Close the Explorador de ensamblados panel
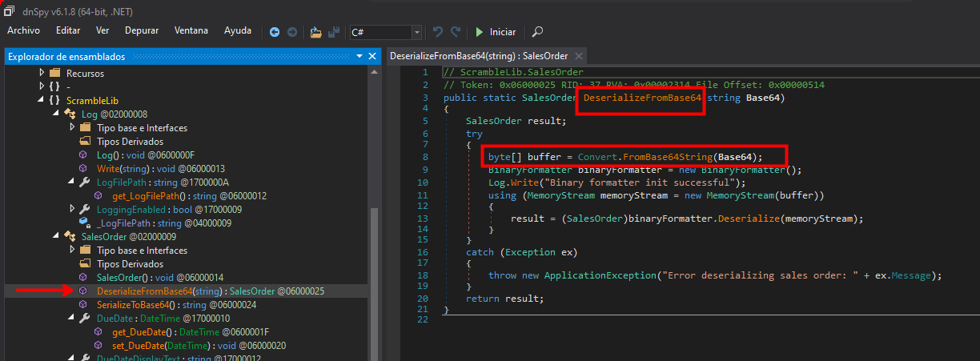 (372, 57)
